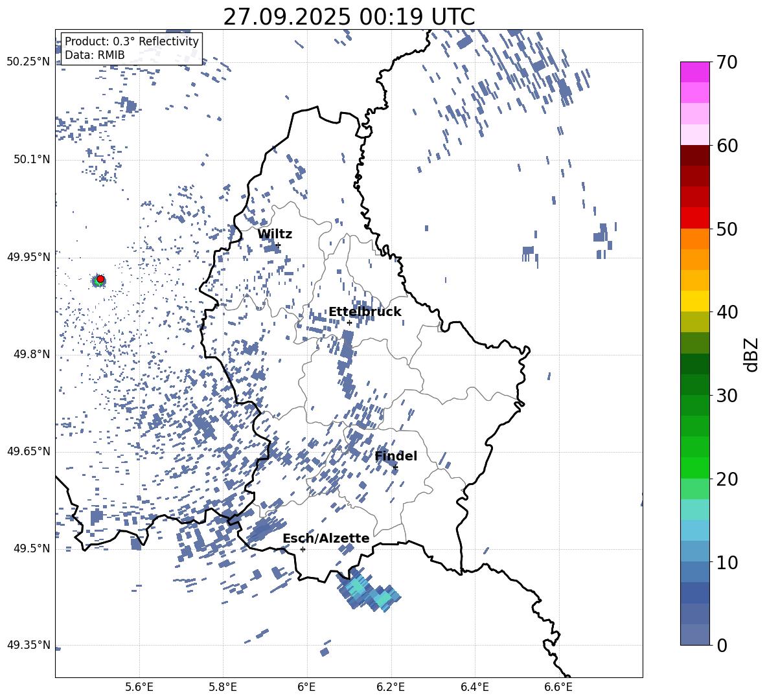
Task: Click the colorbar tick label 50
Action: 726,229
